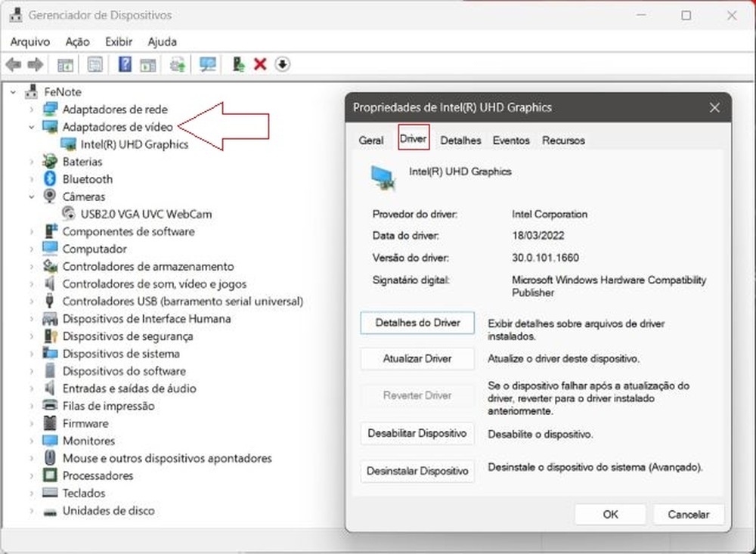Click the Desabilitar Dispositivo button
The image size is (756, 554).
417,433
